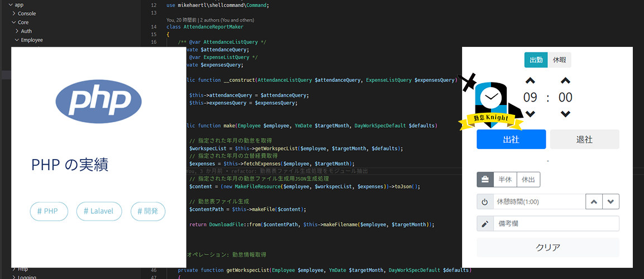Click the minutes value 00
The height and width of the screenshot is (279, 644).
click(565, 98)
